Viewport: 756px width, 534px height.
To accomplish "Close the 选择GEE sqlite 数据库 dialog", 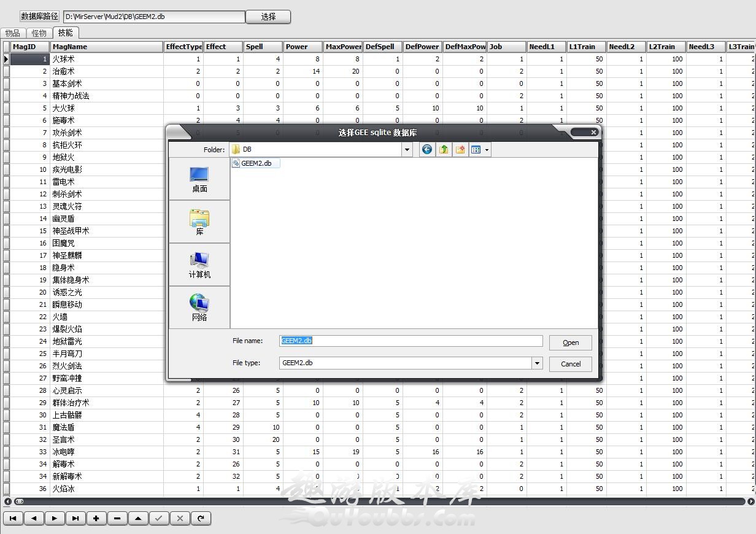I will click(593, 132).
